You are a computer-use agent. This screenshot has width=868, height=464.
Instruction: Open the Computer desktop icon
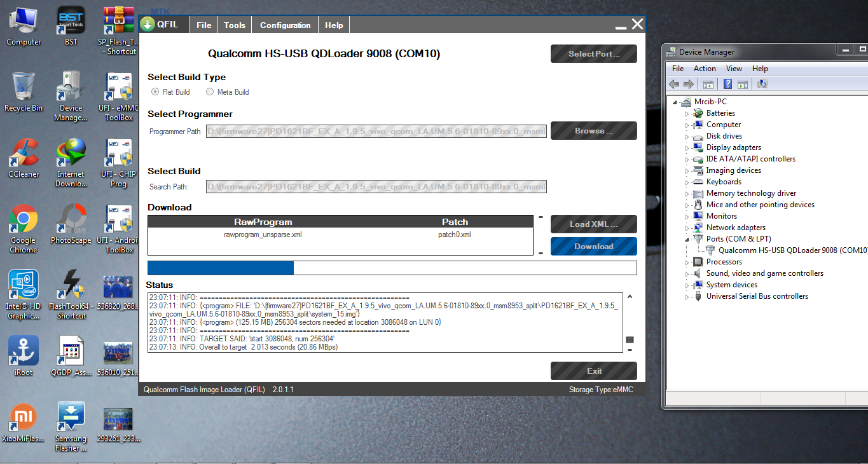(24, 27)
